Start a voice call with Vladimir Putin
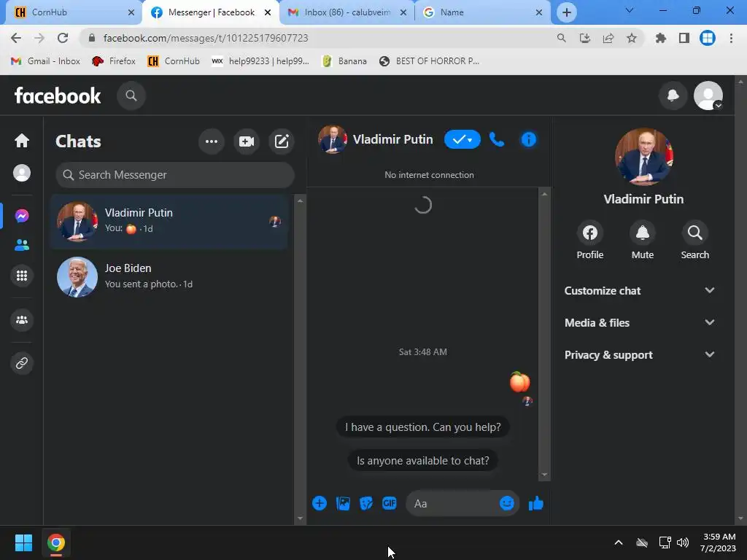 pyautogui.click(x=497, y=139)
